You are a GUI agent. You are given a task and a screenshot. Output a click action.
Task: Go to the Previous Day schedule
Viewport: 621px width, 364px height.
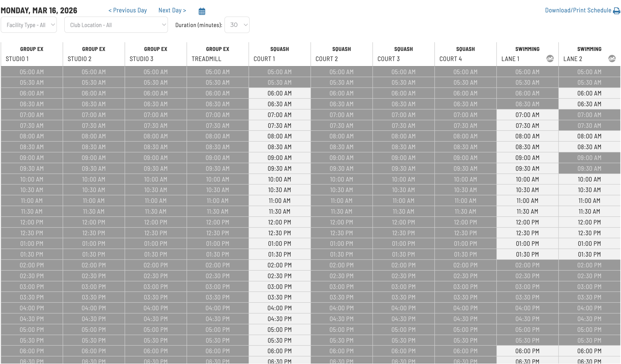127,10
